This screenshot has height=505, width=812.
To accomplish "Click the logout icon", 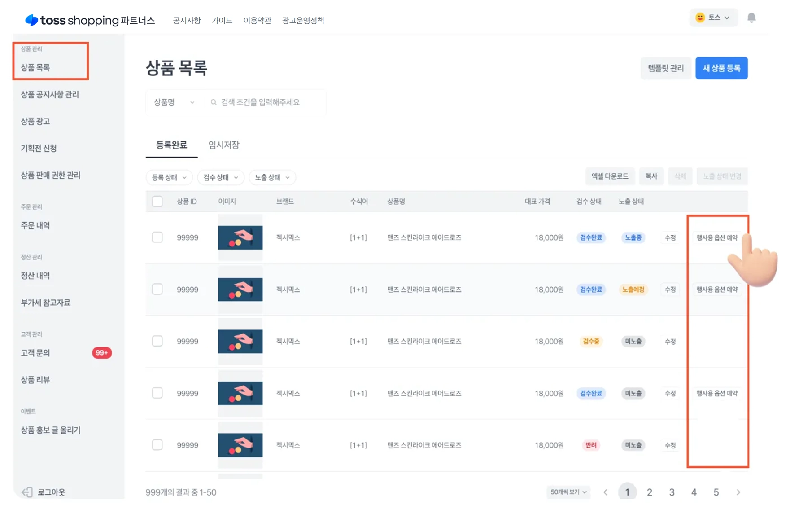I will pos(27,492).
